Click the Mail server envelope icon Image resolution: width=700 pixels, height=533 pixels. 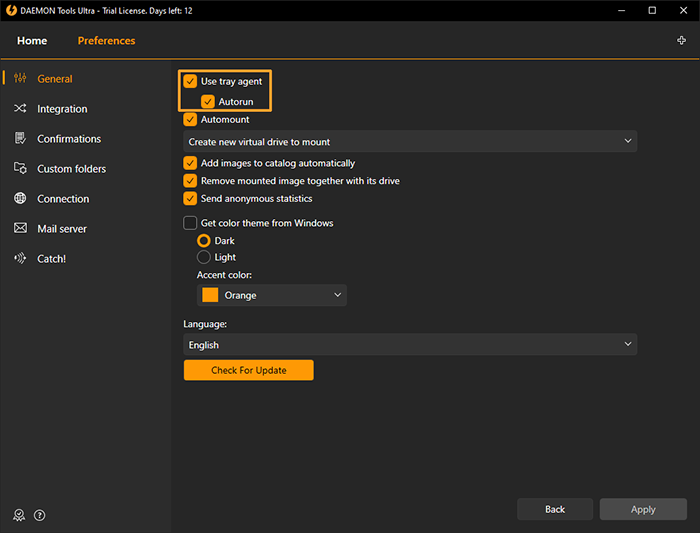tap(20, 228)
